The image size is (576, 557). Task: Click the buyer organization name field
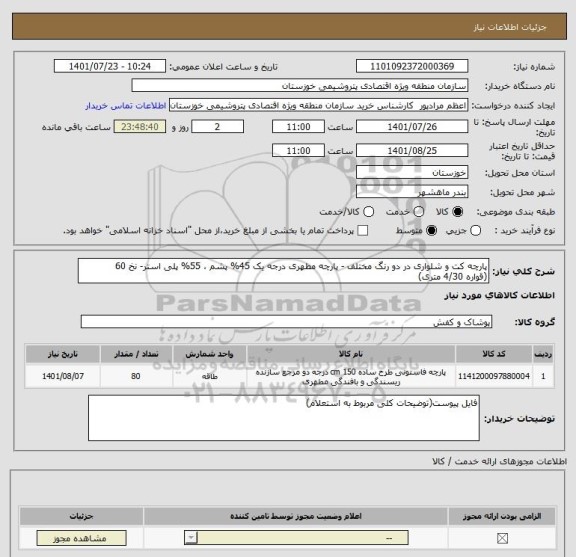(x=300, y=86)
